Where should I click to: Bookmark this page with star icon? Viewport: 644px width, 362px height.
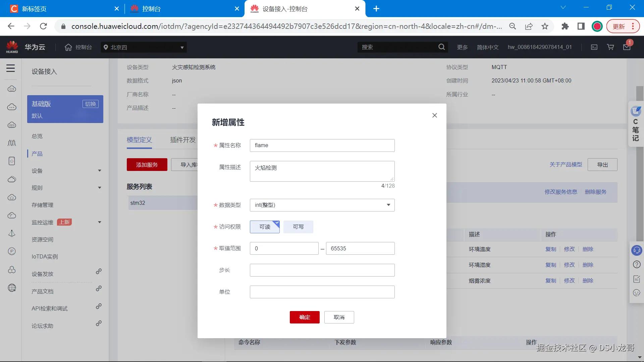tap(545, 26)
